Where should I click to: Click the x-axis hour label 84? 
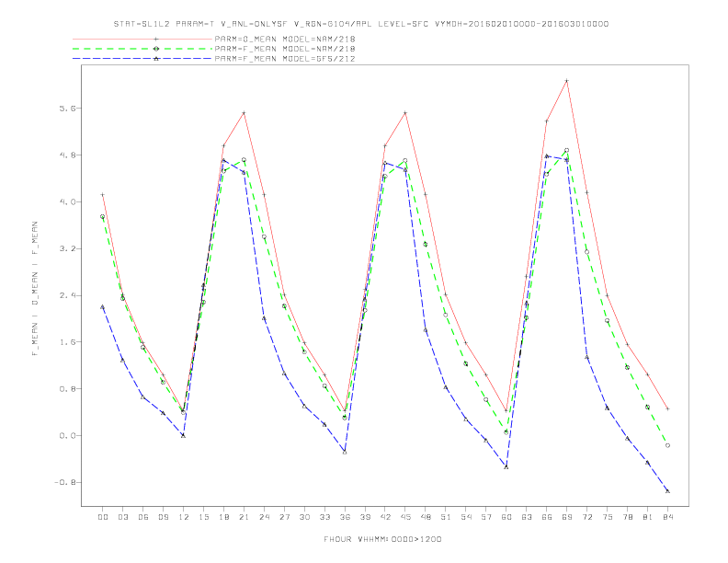click(x=667, y=517)
